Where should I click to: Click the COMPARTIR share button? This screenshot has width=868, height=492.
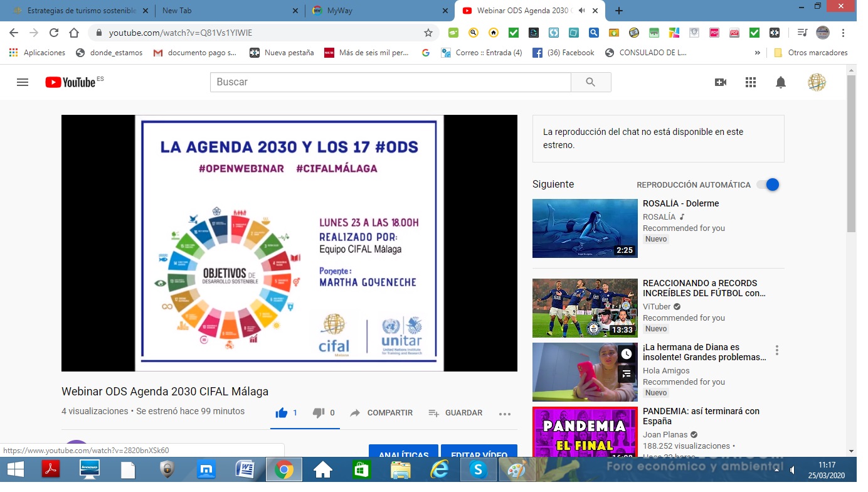[x=381, y=413]
